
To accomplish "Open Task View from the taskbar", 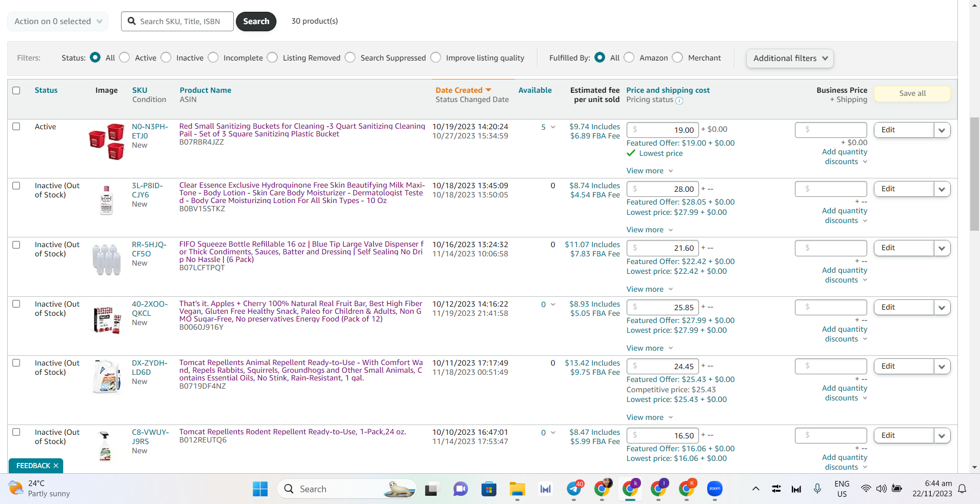I will click(x=431, y=489).
